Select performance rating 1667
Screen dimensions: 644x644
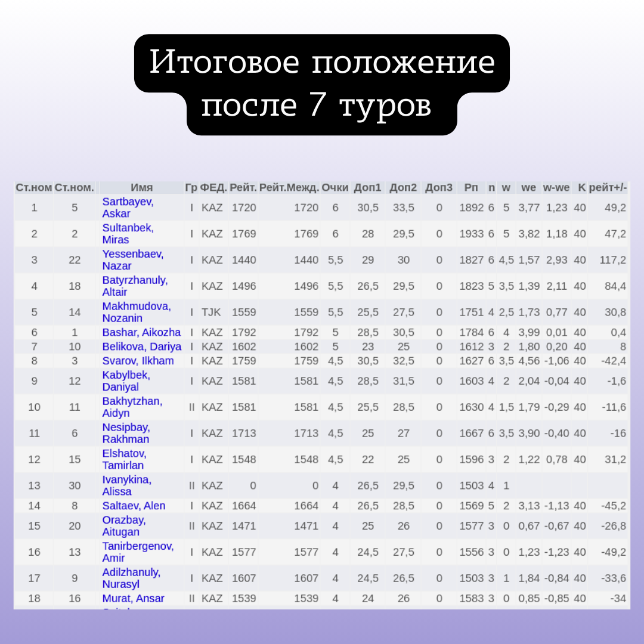click(472, 434)
